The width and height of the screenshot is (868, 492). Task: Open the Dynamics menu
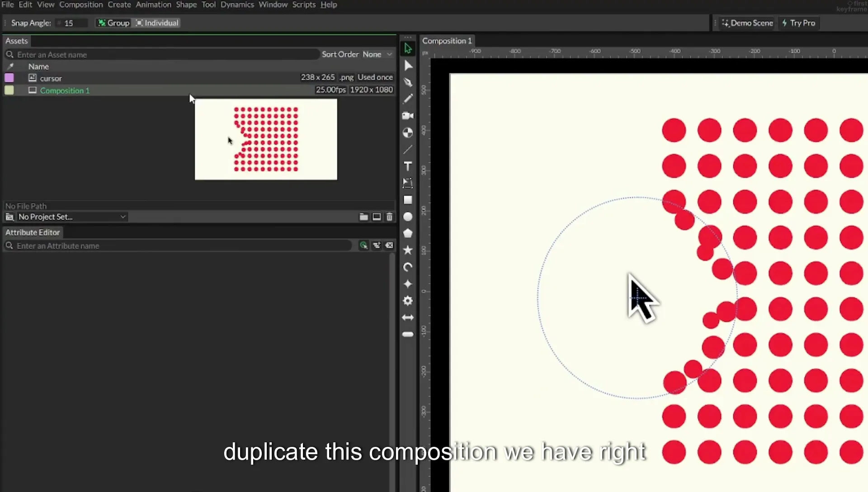[237, 5]
